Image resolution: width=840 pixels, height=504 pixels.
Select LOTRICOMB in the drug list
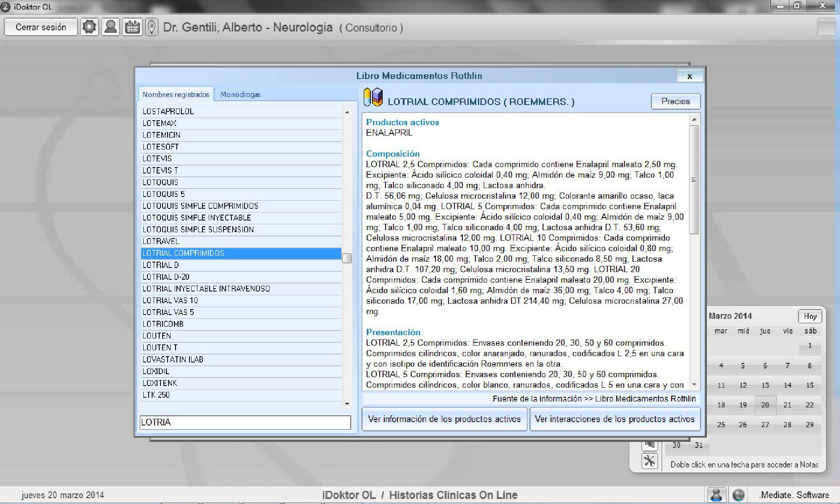pos(241,324)
